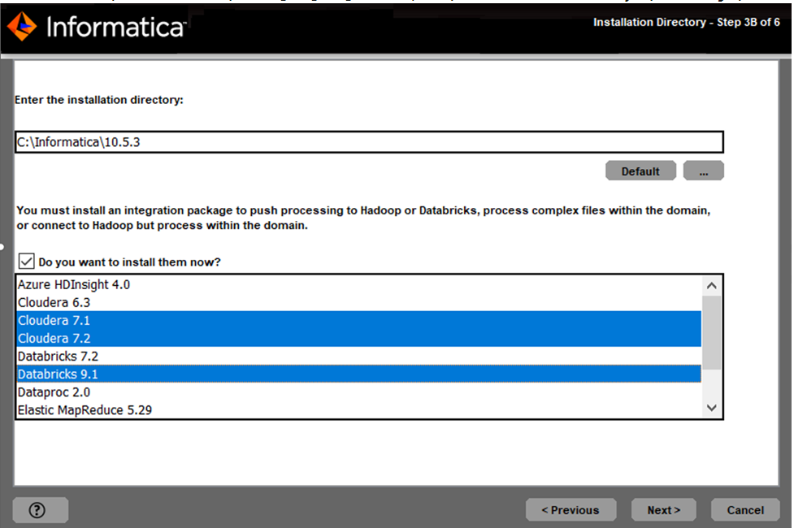Select Dataproc 2.0 in the list

pos(359,391)
